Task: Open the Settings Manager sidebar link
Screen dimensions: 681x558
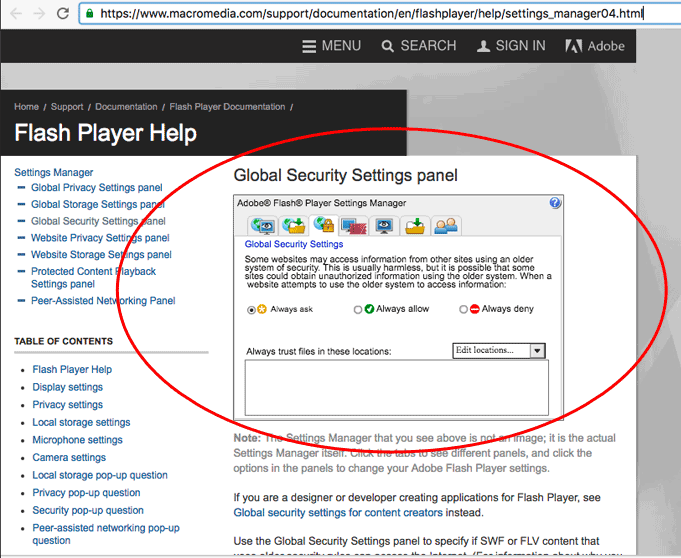Action: click(x=54, y=172)
